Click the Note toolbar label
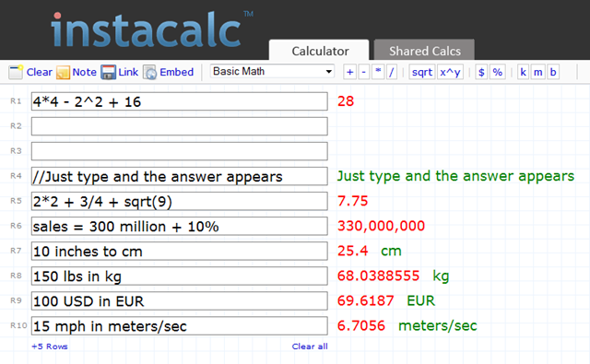 click(x=84, y=72)
